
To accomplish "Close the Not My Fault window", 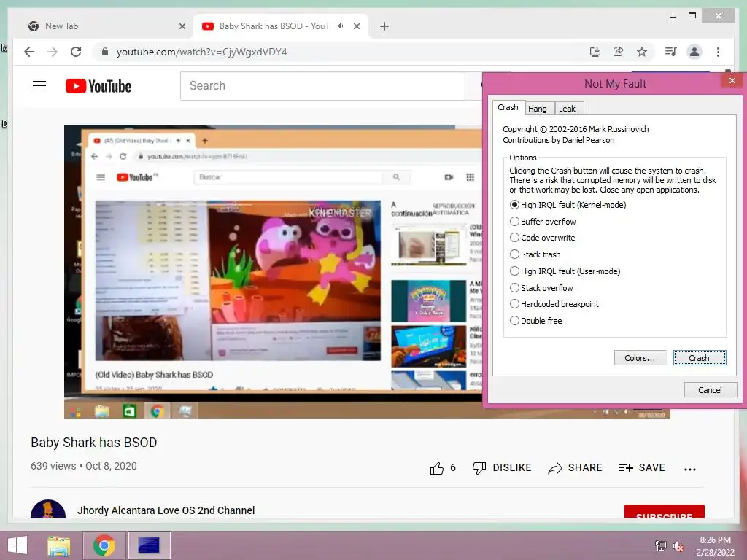I will (732, 80).
